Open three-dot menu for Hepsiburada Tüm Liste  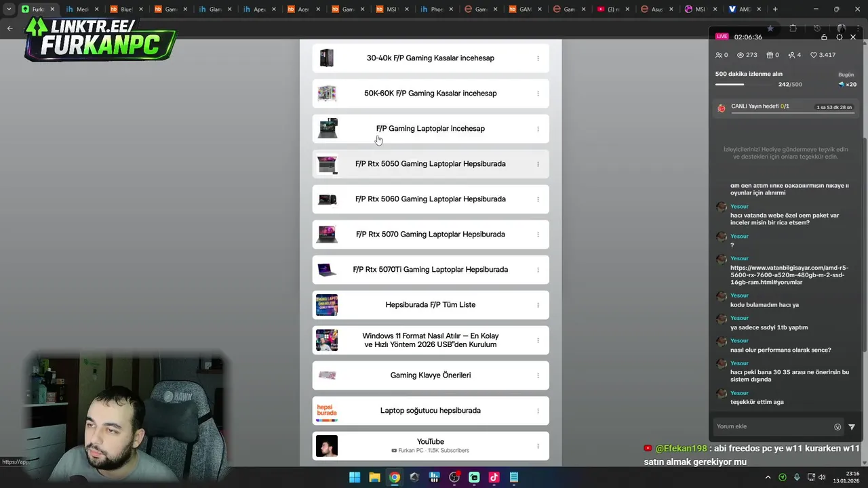[x=538, y=305]
